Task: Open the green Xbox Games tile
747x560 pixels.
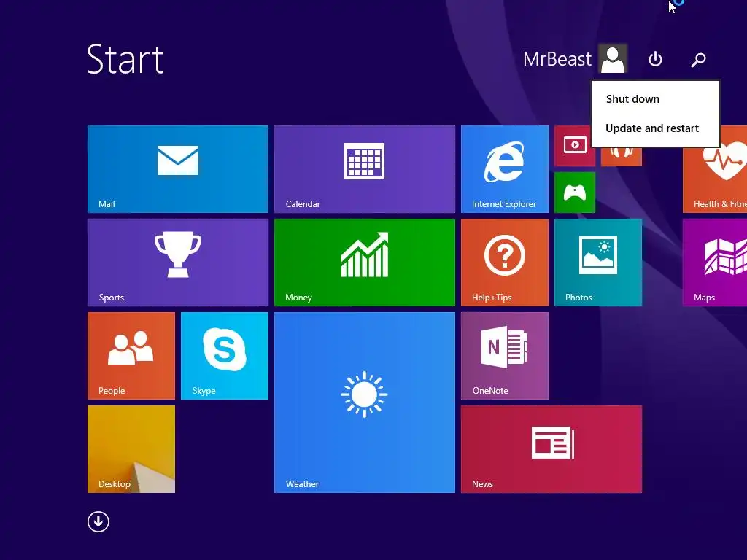Action: pos(575,192)
